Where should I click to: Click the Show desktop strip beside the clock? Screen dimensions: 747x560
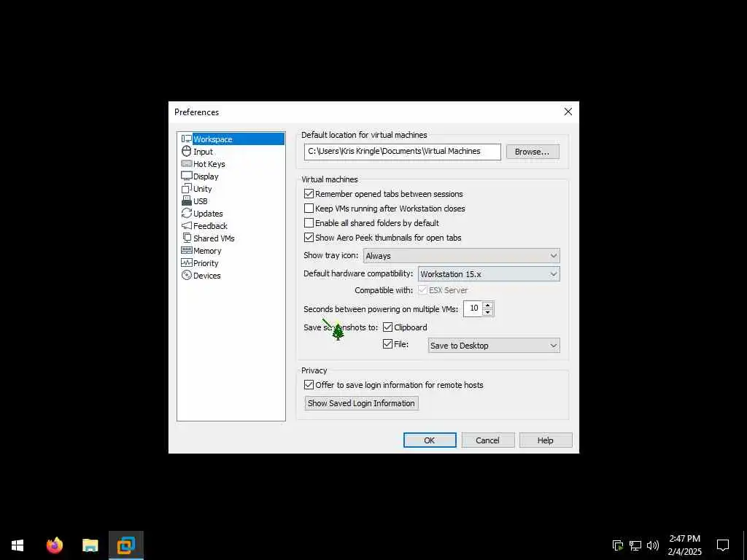[745, 545]
